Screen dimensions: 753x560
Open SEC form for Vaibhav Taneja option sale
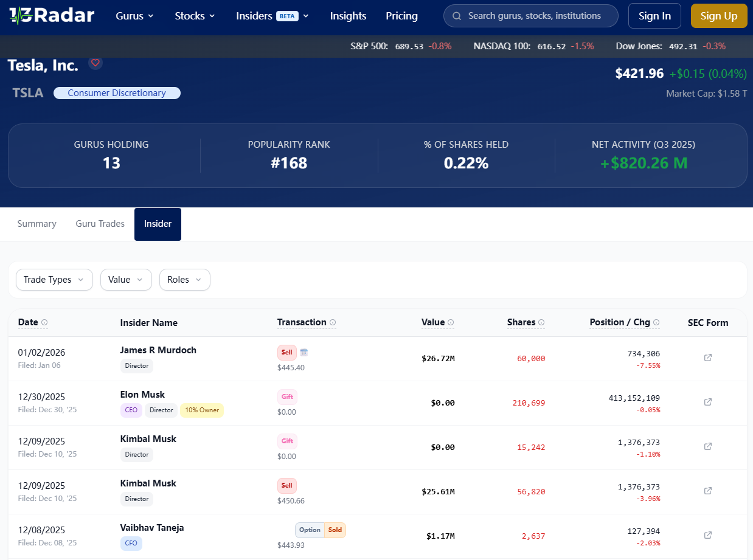tap(708, 535)
